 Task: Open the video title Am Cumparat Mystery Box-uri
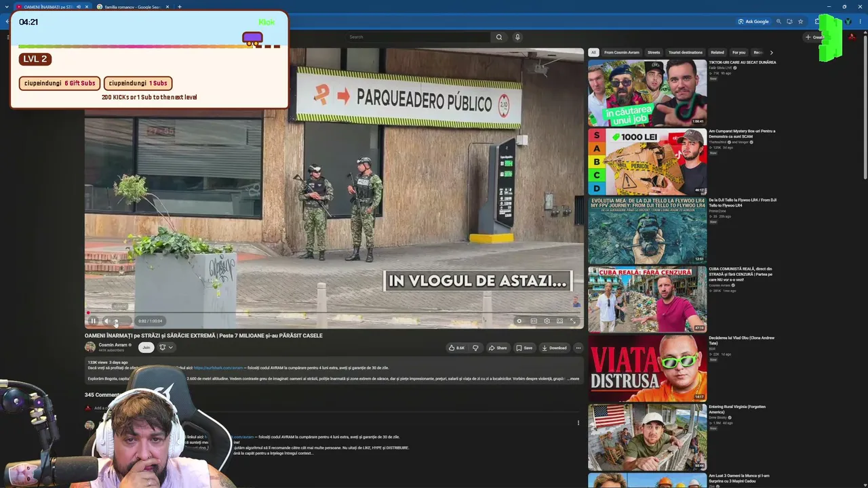point(742,134)
